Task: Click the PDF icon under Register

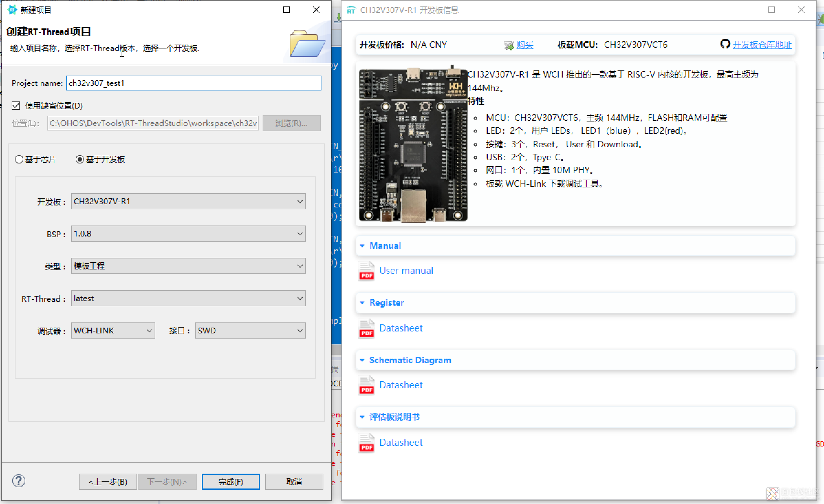Action: [366, 328]
